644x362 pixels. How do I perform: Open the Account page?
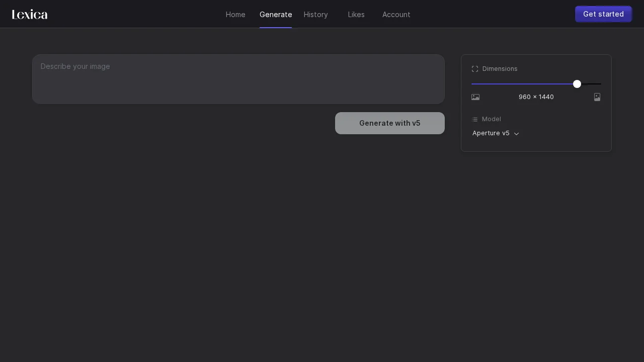click(x=396, y=15)
